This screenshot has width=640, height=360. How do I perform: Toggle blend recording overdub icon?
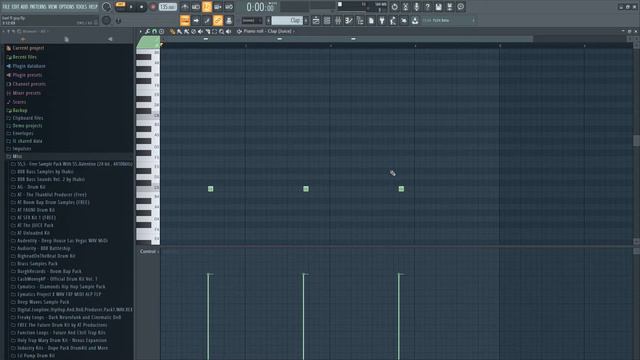(x=218, y=7)
